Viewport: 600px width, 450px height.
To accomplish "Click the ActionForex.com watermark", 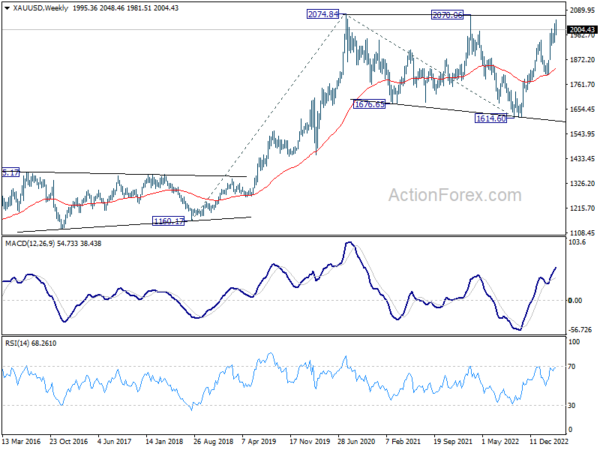I will click(455, 195).
